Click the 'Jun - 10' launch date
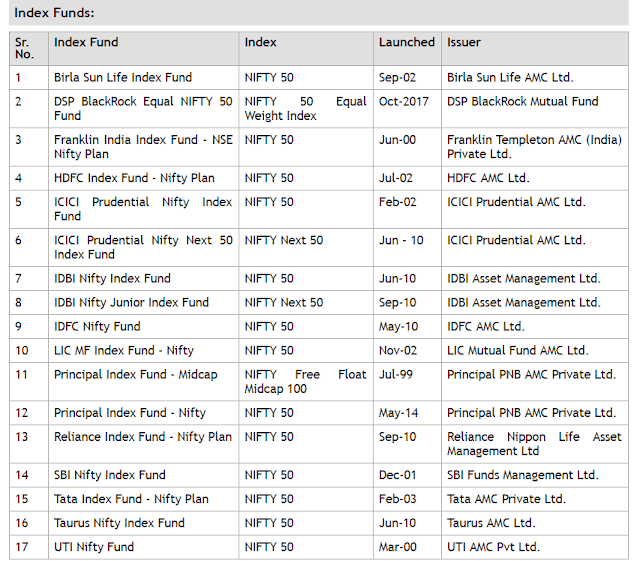 pos(401,240)
